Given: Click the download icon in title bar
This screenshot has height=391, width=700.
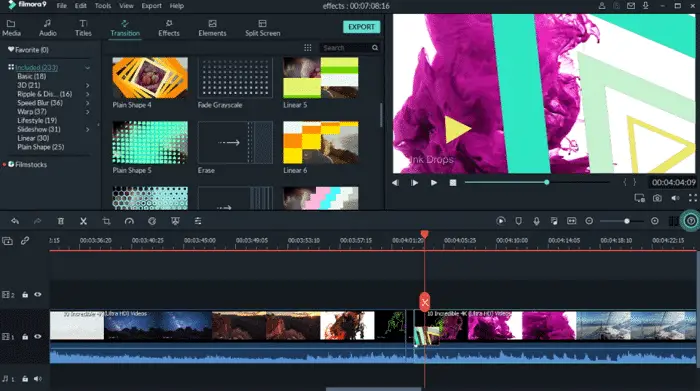Looking at the screenshot, I should point(646,6).
